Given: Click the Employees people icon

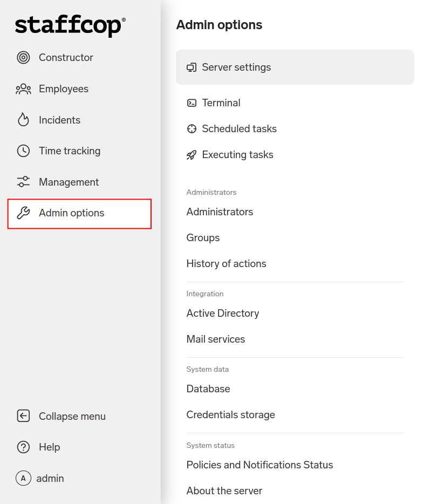Looking at the screenshot, I should pyautogui.click(x=23, y=89).
